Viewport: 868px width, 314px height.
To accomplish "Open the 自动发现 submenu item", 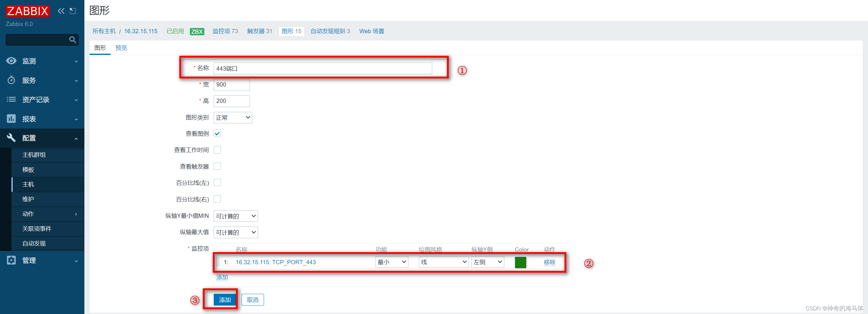I will [x=48, y=243].
